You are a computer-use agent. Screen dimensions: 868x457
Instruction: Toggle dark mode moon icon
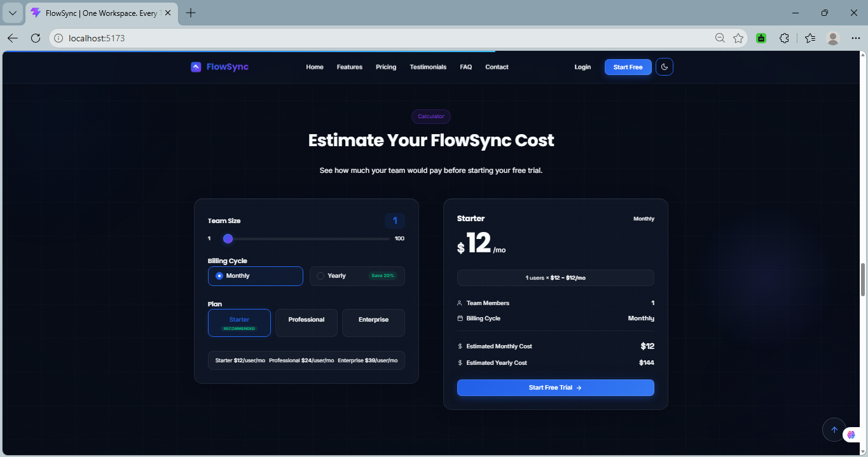tap(665, 67)
